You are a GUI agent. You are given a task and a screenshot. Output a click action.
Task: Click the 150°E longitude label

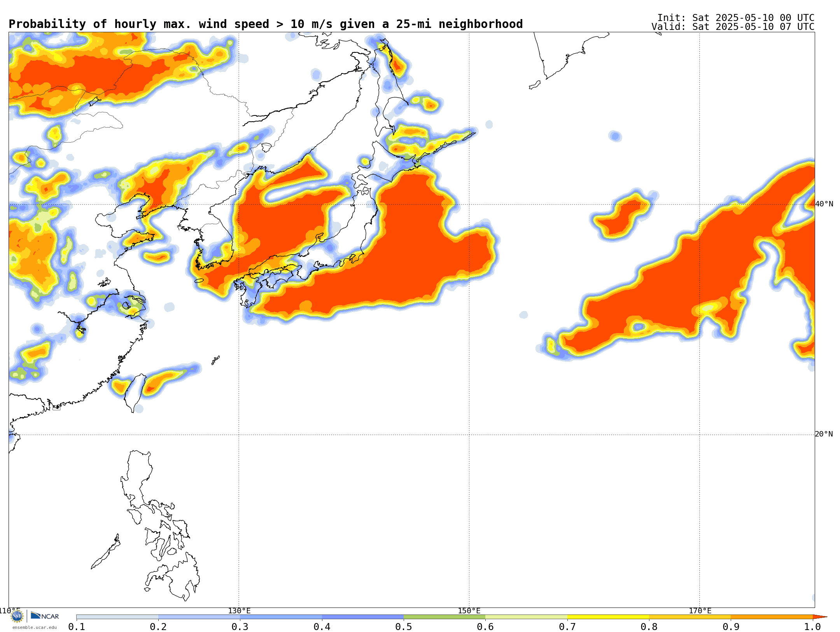tap(469, 611)
